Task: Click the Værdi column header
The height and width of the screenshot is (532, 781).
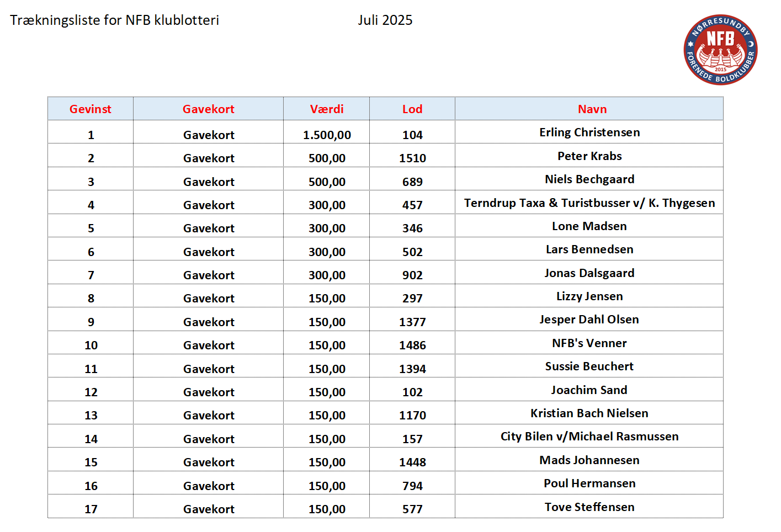Action: click(x=327, y=109)
